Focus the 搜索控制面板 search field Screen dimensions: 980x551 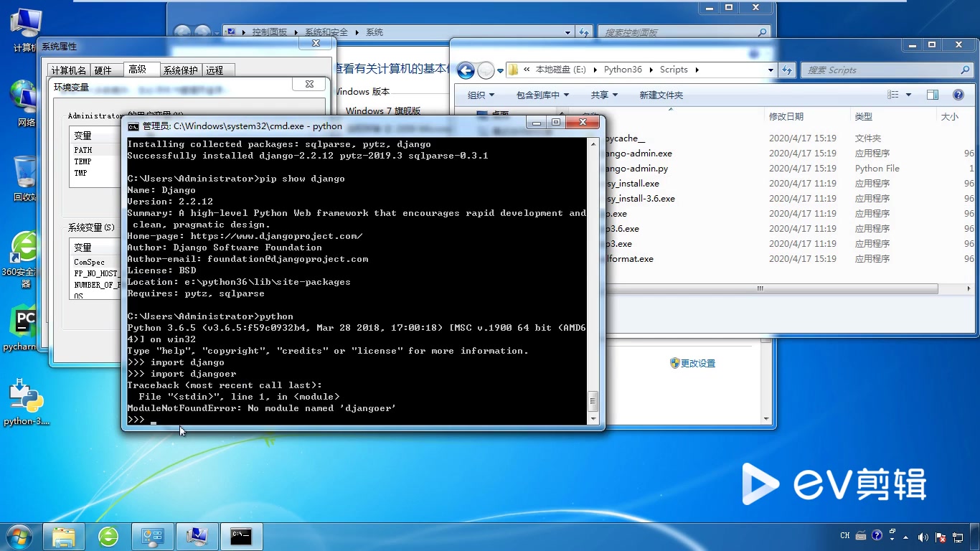tap(678, 32)
